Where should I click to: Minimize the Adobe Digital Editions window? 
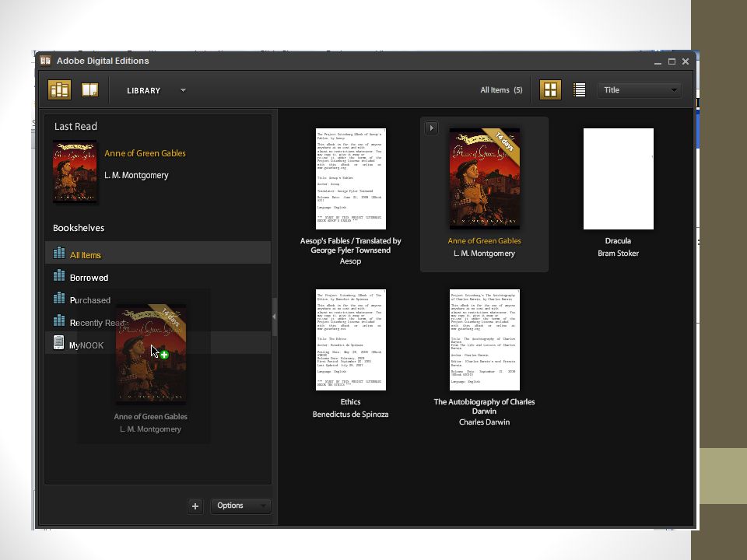(658, 62)
